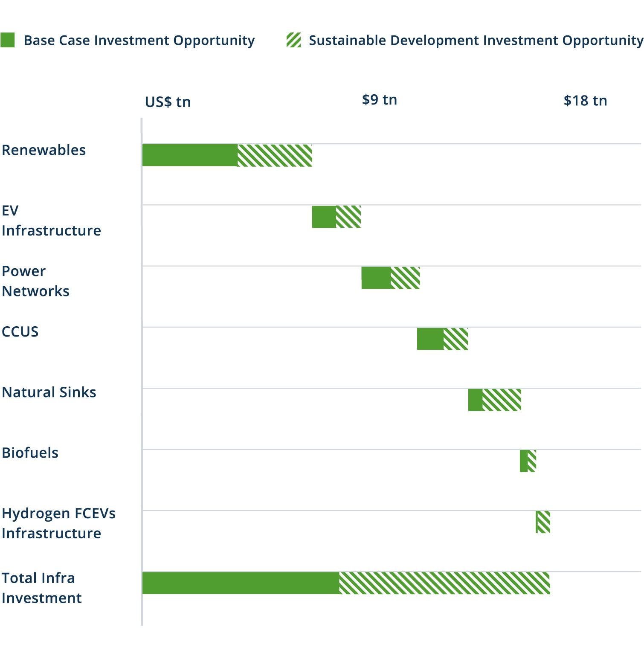The image size is (644, 656).
Task: Click the solid Total Infra Investment bar
Action: coord(241,583)
